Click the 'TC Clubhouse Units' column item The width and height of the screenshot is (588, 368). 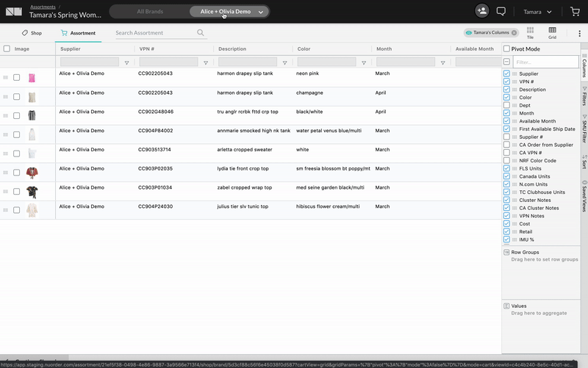(x=542, y=192)
